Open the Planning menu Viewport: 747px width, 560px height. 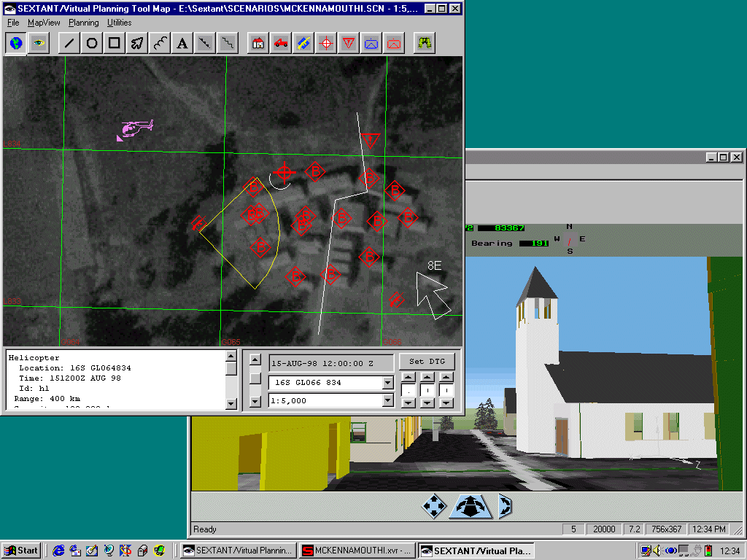pyautogui.click(x=84, y=23)
